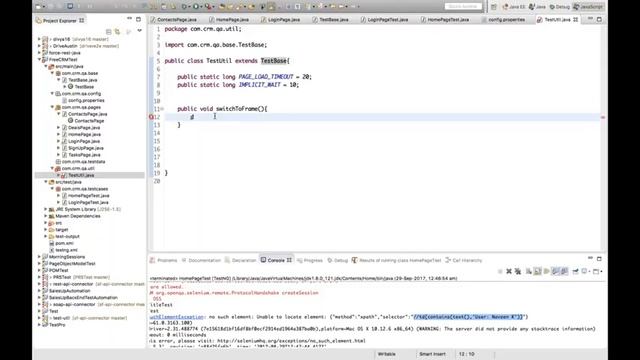
Task: Open the Call Hierarchy view tab
Action: (464, 260)
